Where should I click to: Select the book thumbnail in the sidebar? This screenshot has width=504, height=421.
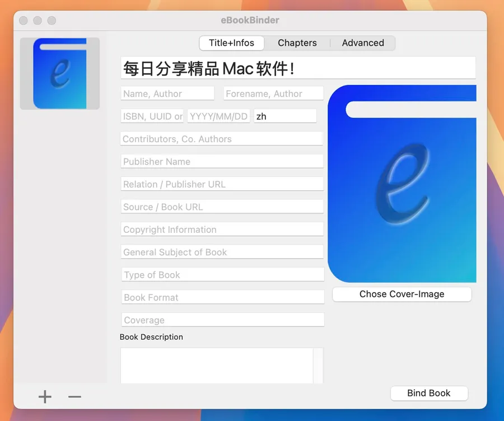pos(60,73)
